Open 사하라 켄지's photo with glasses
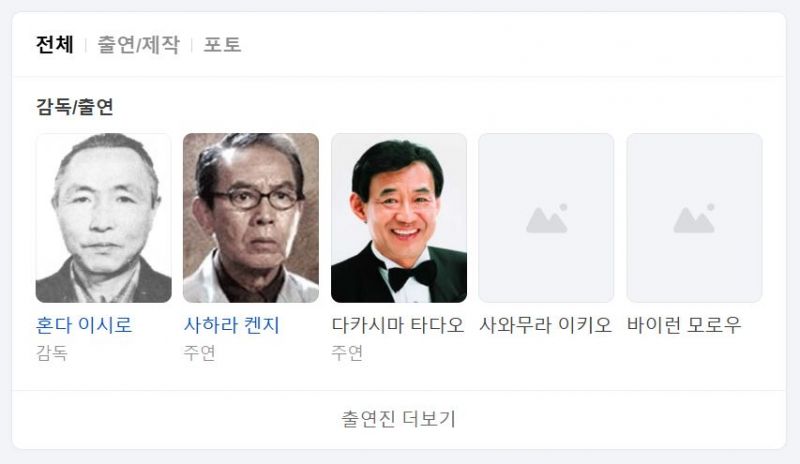Viewport: 800px width, 464px height. click(x=251, y=218)
